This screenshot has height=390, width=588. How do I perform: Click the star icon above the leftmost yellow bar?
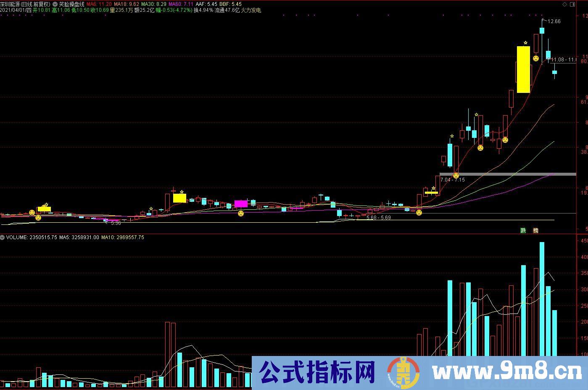point(46,205)
